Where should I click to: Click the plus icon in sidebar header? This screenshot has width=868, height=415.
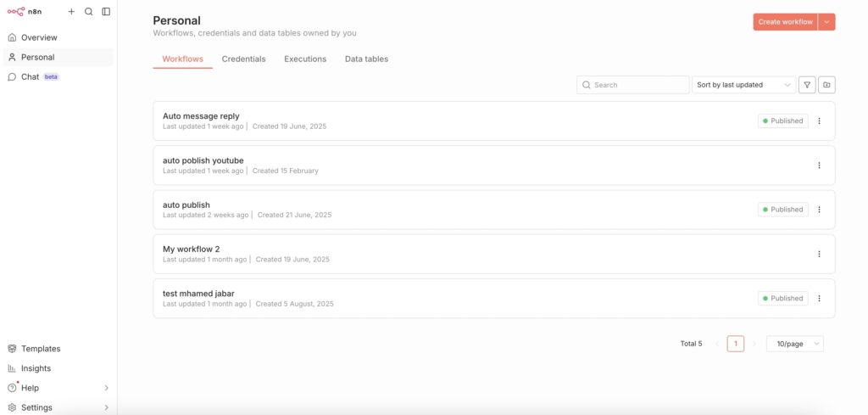click(x=71, y=12)
